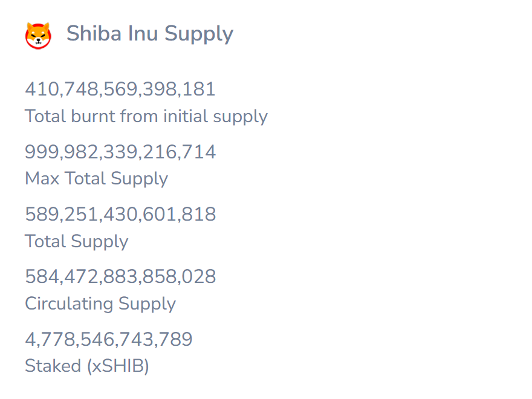Select the staked amount 4,778,546,743,789
Viewport: 532px width, 399px height.
point(109,339)
